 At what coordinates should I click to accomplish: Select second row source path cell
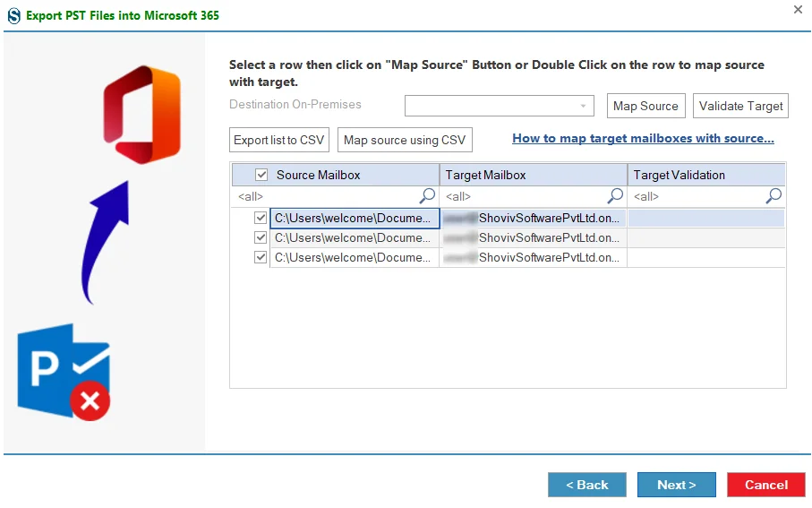[355, 238]
